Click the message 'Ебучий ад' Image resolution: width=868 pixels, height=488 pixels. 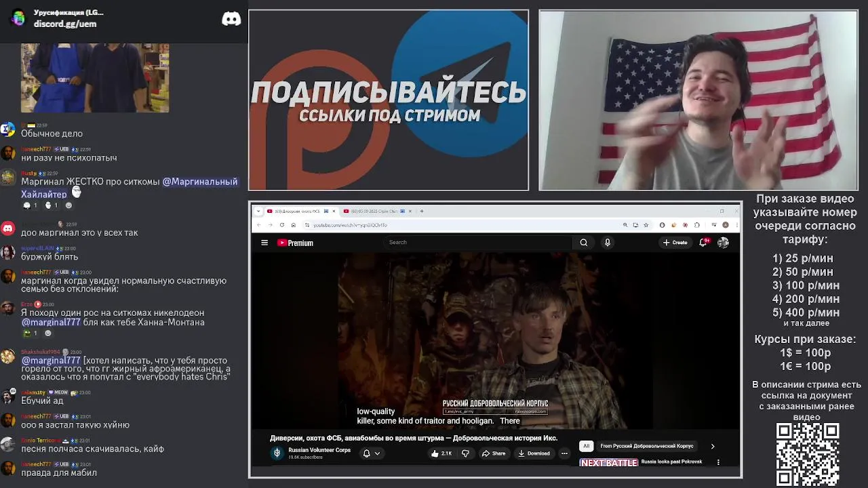coord(42,401)
